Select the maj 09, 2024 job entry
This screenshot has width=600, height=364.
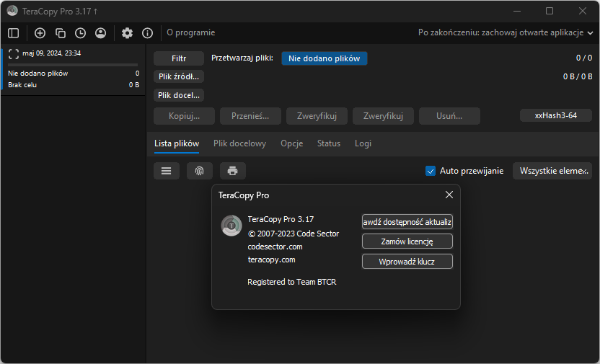pos(74,68)
